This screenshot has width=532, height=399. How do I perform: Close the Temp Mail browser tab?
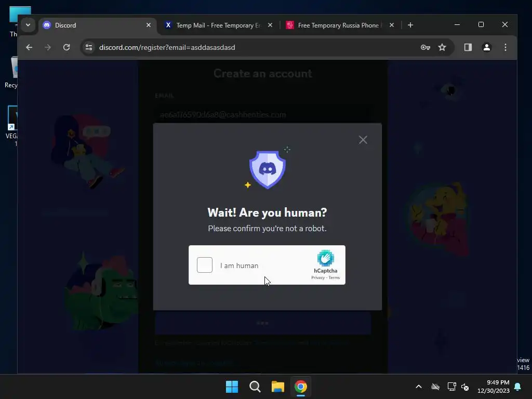(x=270, y=25)
